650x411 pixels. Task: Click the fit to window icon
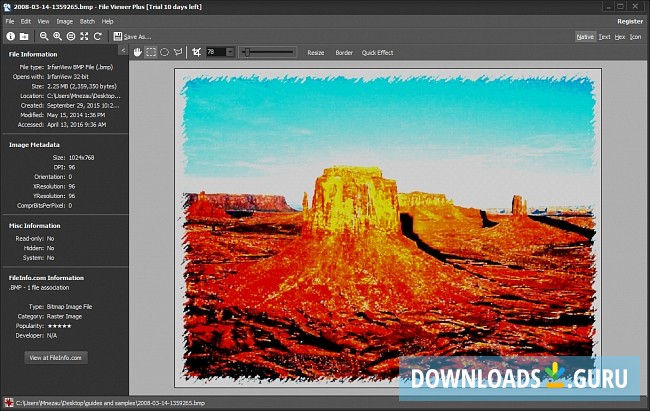[84, 36]
